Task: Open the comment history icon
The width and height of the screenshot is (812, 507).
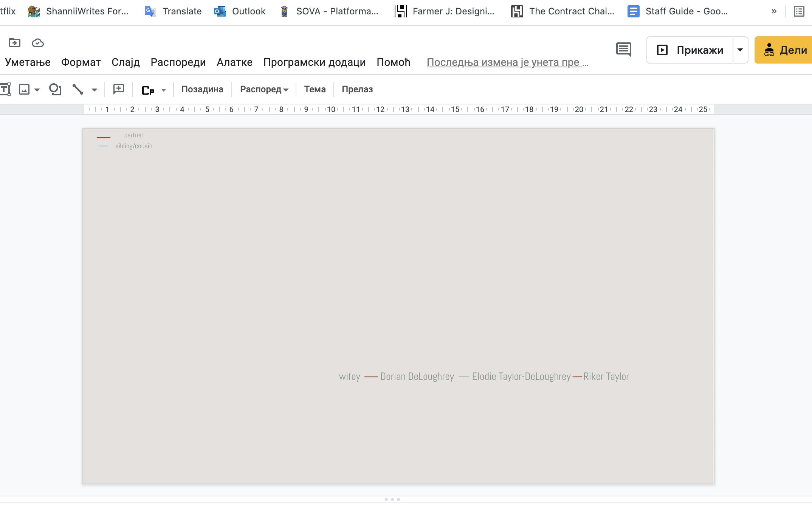Action: (623, 50)
